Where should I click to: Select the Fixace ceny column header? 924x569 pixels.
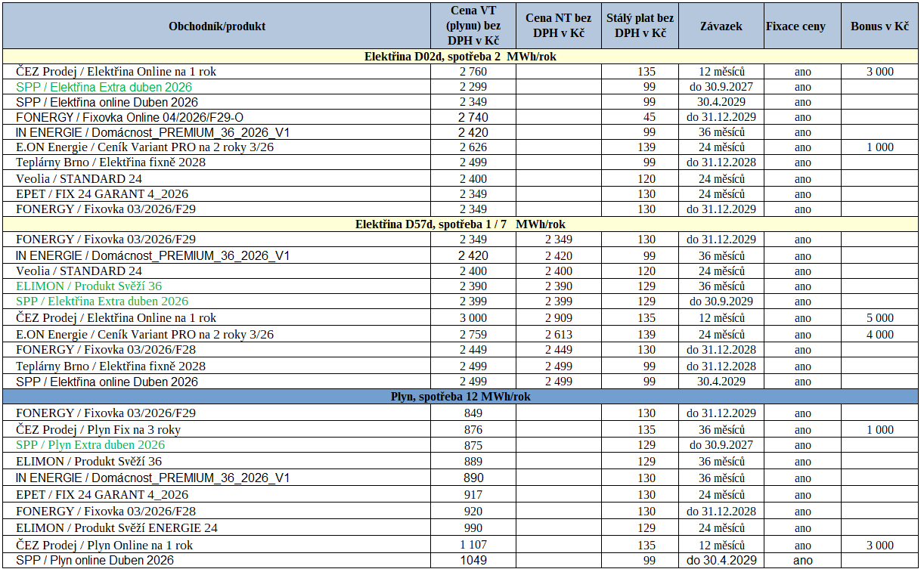(x=795, y=26)
